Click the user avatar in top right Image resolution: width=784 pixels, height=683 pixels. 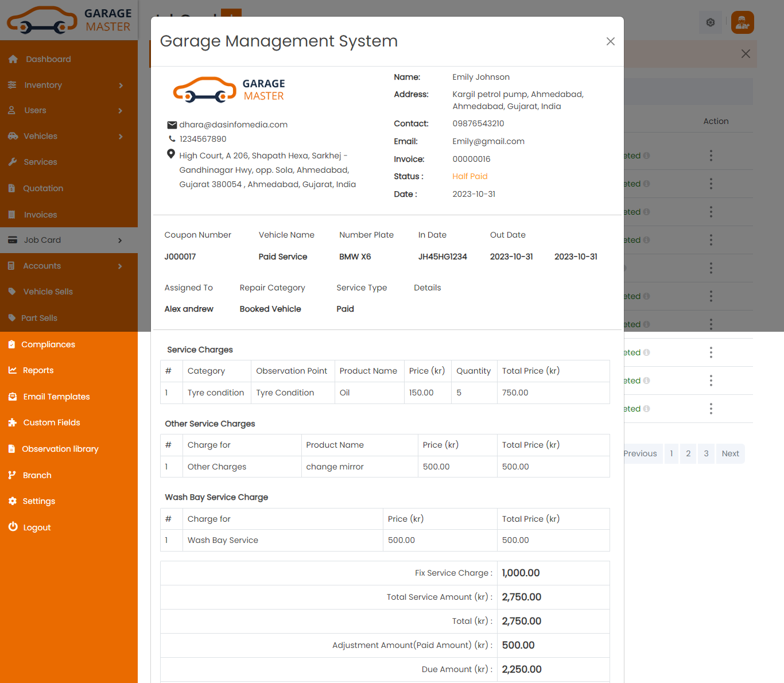742,22
